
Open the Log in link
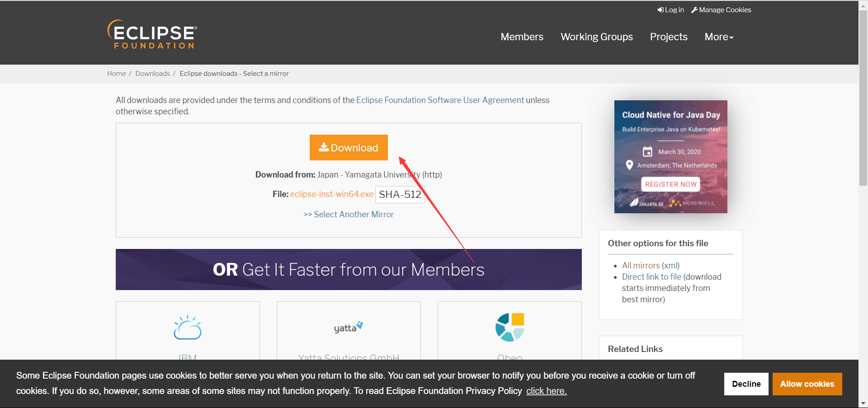click(670, 10)
